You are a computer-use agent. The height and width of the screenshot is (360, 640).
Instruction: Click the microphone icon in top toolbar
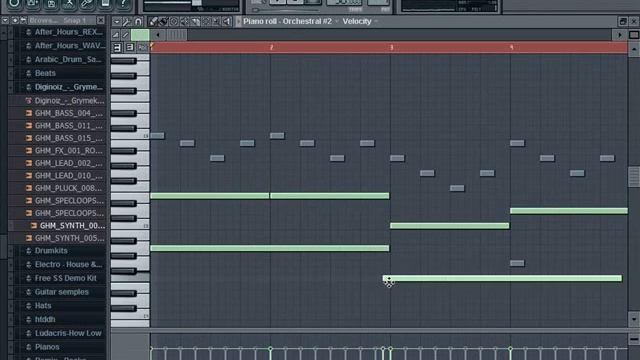click(x=87, y=4)
